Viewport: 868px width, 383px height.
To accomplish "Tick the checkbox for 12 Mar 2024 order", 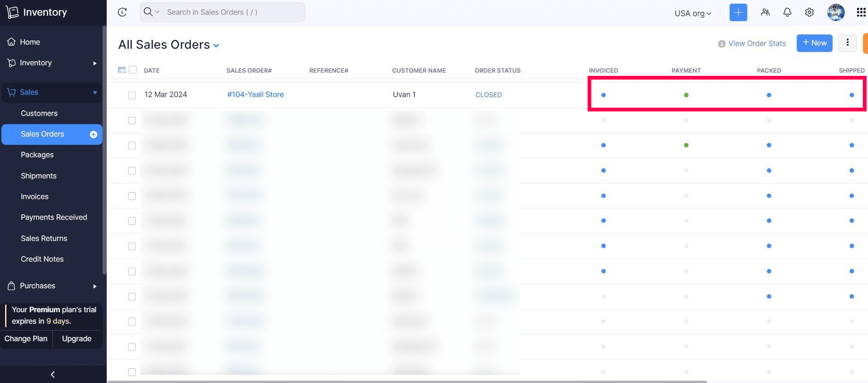I will 132,95.
